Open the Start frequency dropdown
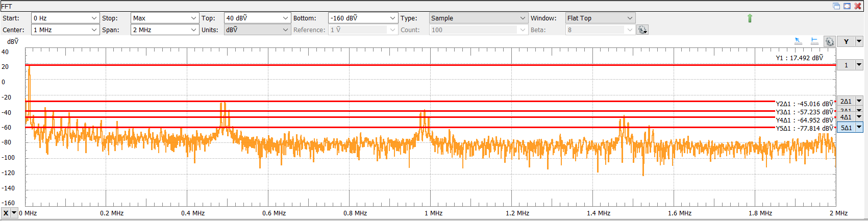Screen dimensions: 868x221 94,18
